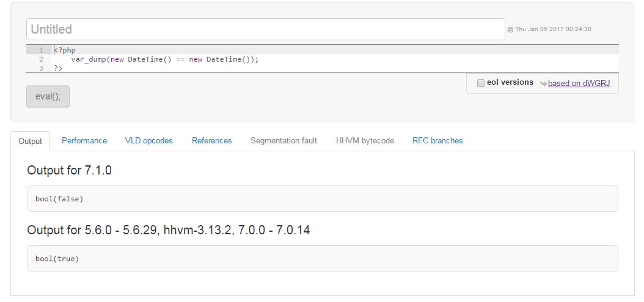Open the VLD opcodes tab
Image resolution: width=644 pixels, height=302 pixels.
pos(148,141)
